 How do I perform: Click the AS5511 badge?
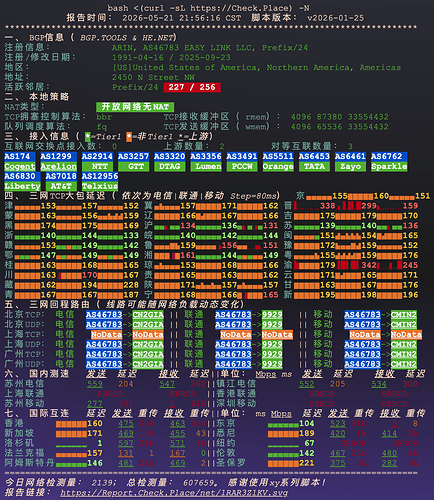click(x=278, y=156)
